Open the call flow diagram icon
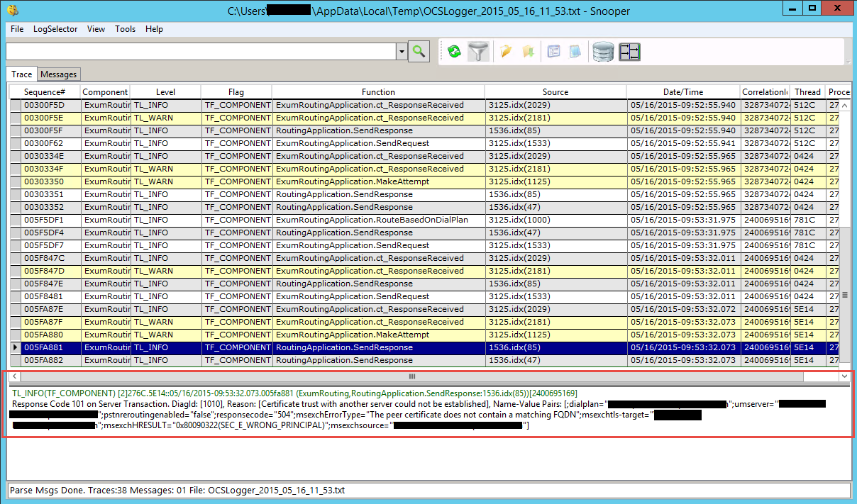857x504 pixels. coord(630,51)
